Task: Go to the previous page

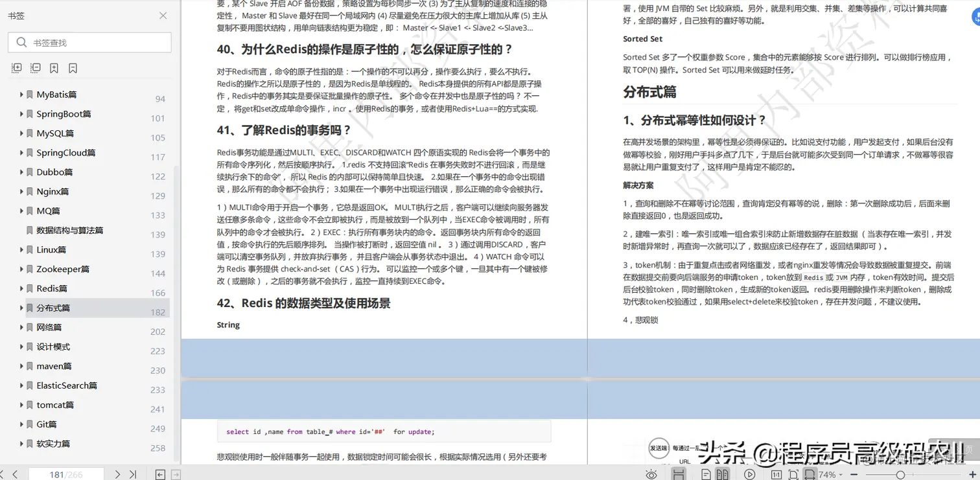Action: tap(15, 475)
